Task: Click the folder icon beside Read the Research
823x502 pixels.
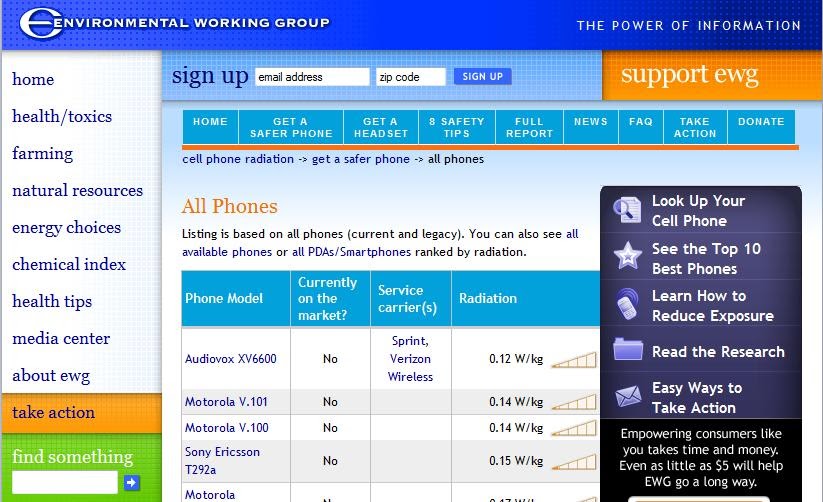Action: 628,349
